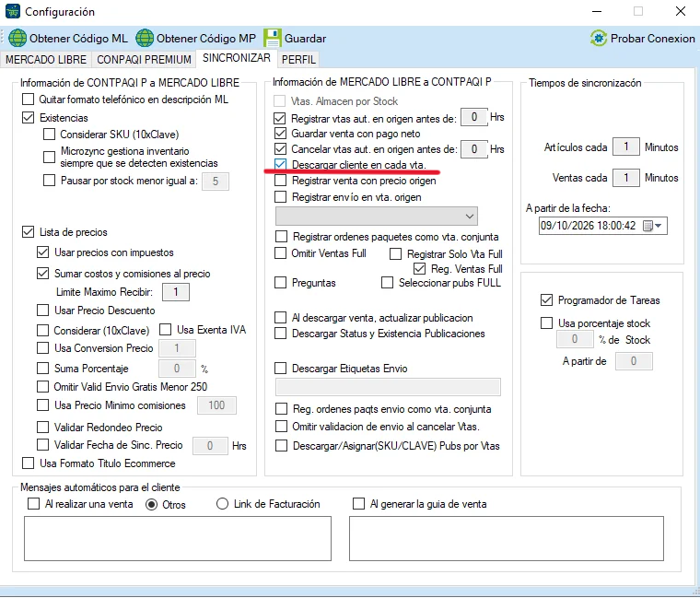This screenshot has height=598, width=700.
Task: Click the Limite Maximo Recibir field
Action: tap(175, 292)
